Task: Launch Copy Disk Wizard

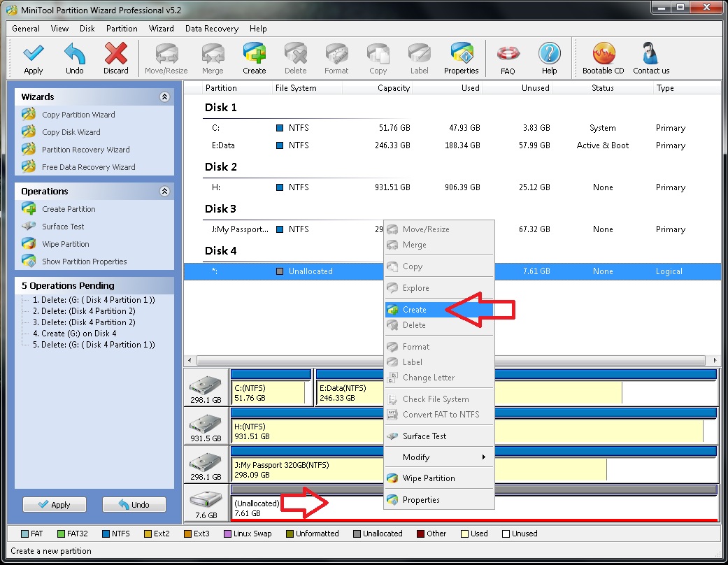Action: [71, 132]
